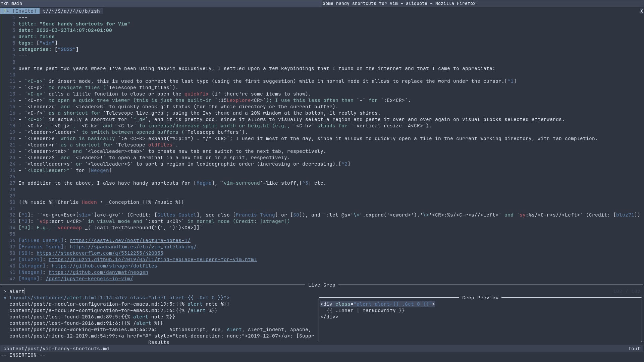
Task: Open the castel.dev lecture-notes link
Action: [130, 240]
